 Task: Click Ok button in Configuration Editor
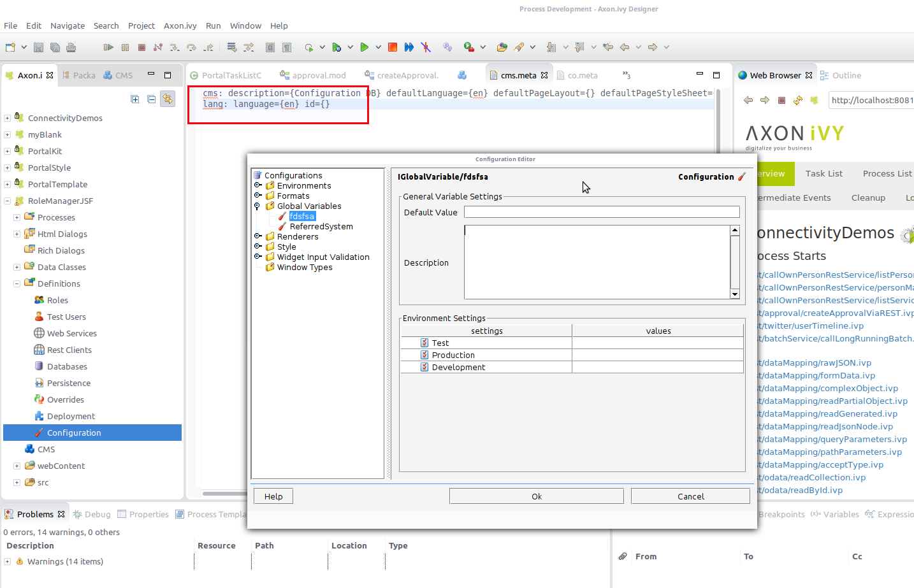[537, 496]
